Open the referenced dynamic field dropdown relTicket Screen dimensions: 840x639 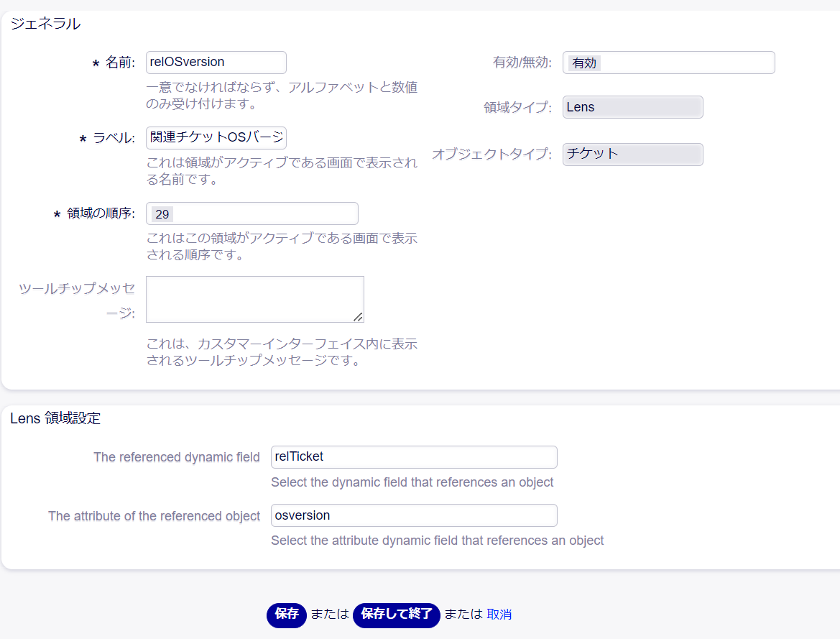(x=414, y=456)
